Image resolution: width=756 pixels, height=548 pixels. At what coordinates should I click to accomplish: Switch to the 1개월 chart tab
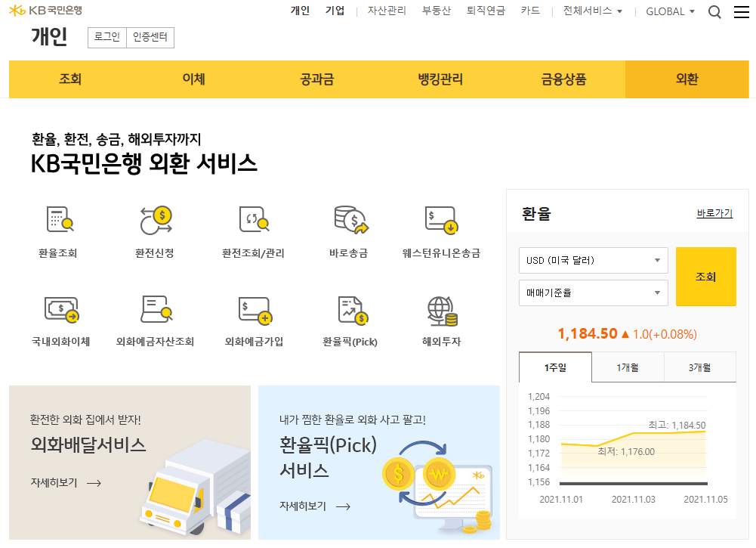tap(628, 367)
